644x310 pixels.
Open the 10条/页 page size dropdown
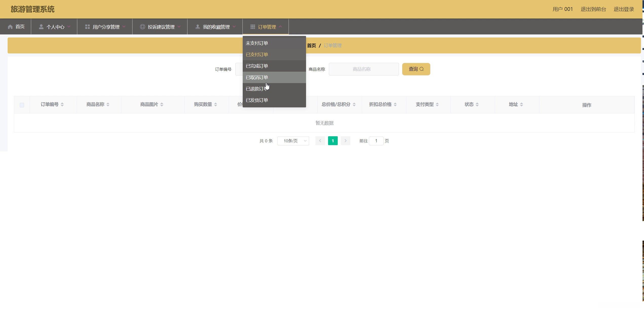293,141
